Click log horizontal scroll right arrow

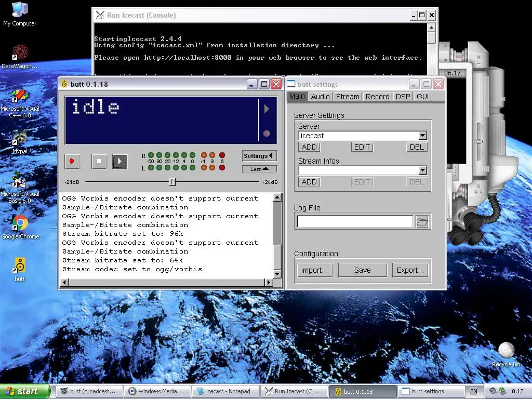click(269, 282)
